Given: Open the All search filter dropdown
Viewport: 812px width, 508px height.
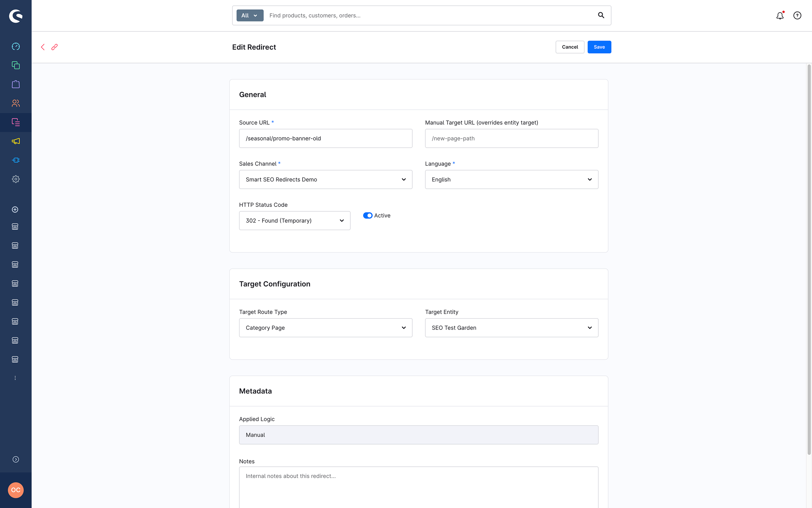Looking at the screenshot, I should [250, 15].
